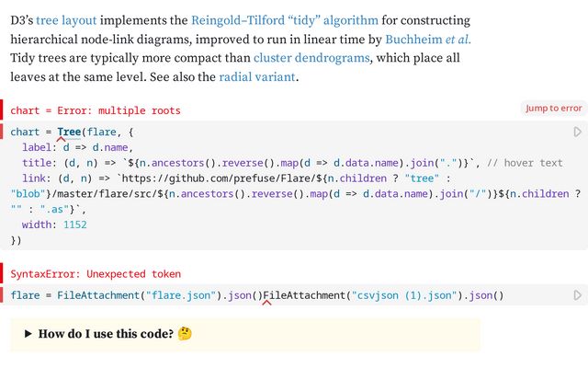Click the "Error: multiple roots" message
588x368 pixels.
click(119, 110)
